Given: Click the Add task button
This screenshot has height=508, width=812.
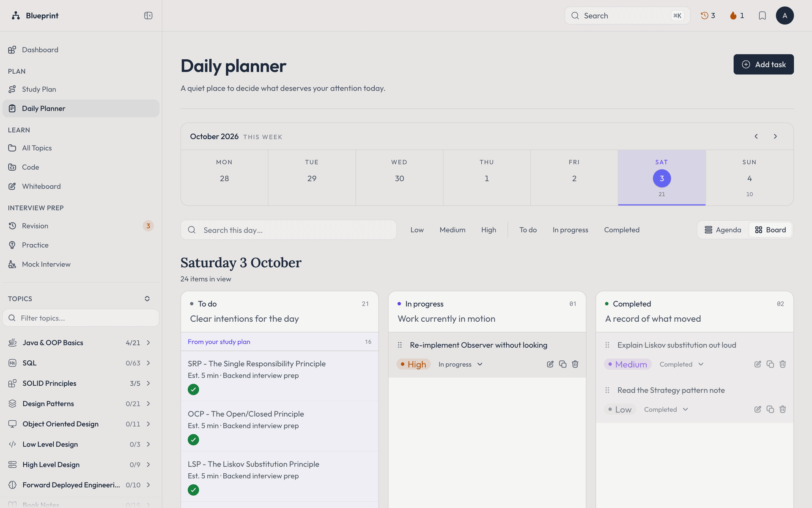Looking at the screenshot, I should 763,64.
